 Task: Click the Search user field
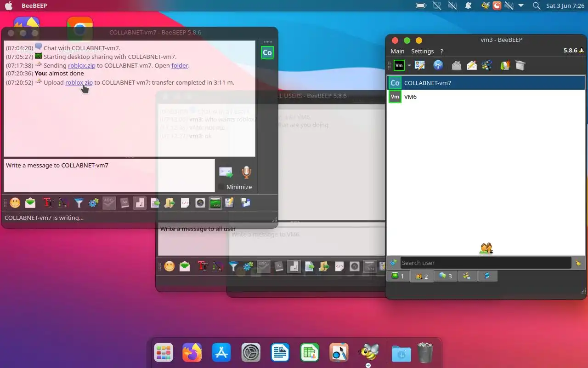point(486,263)
